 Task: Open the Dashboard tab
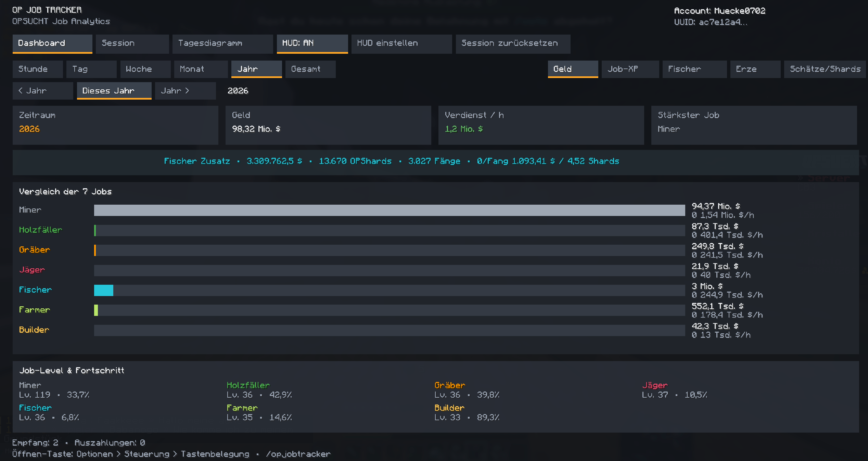(x=52, y=43)
